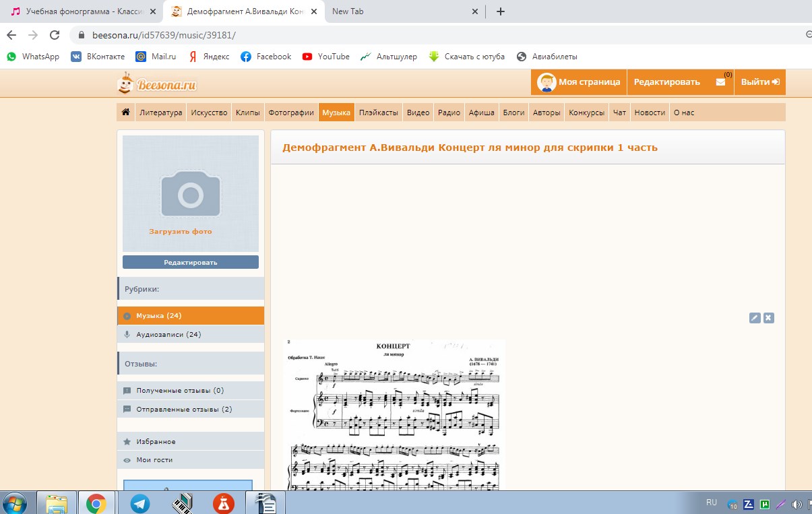The image size is (812, 514).
Task: Open the Facebook bookmark
Action: coord(266,57)
